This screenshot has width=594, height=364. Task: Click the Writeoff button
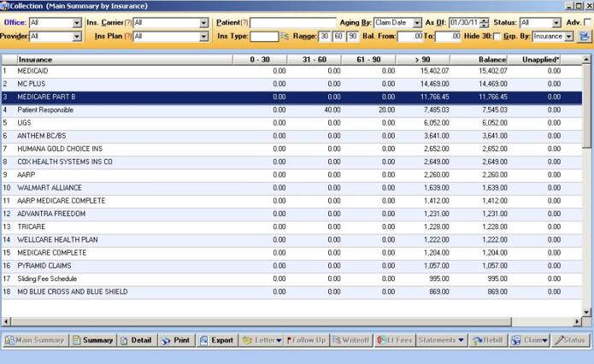tap(351, 340)
